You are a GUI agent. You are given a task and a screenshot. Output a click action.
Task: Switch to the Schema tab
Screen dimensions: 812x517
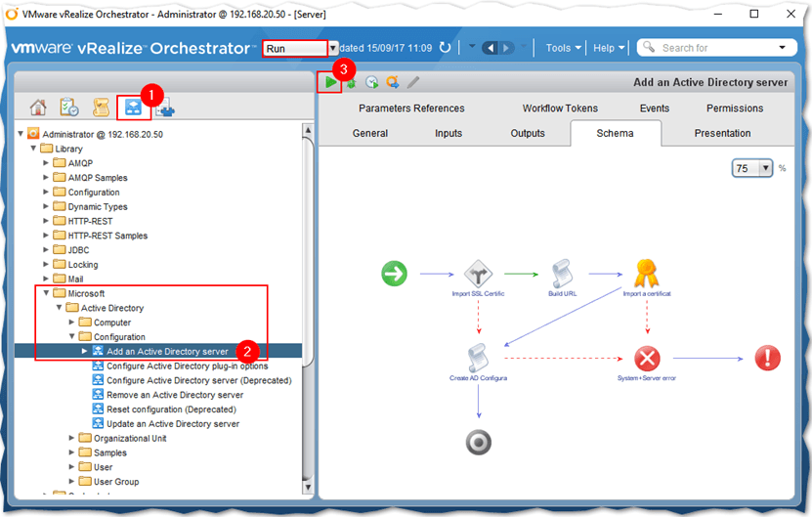tap(616, 133)
